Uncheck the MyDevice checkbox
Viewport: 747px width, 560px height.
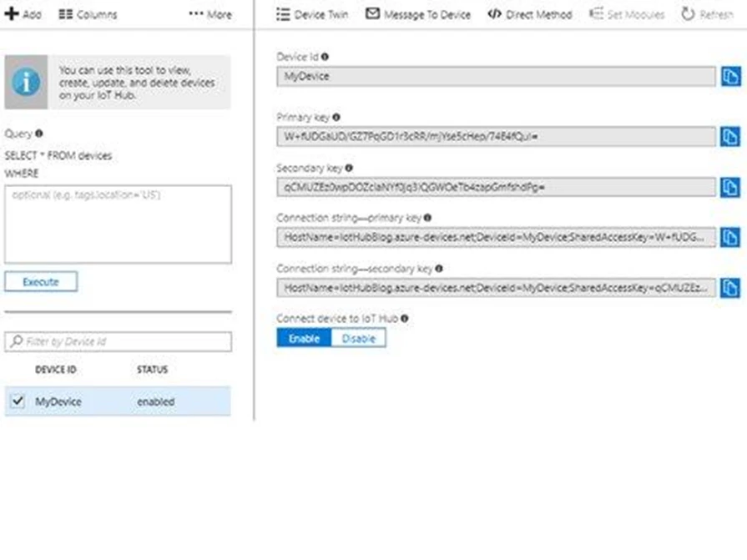[x=18, y=401]
